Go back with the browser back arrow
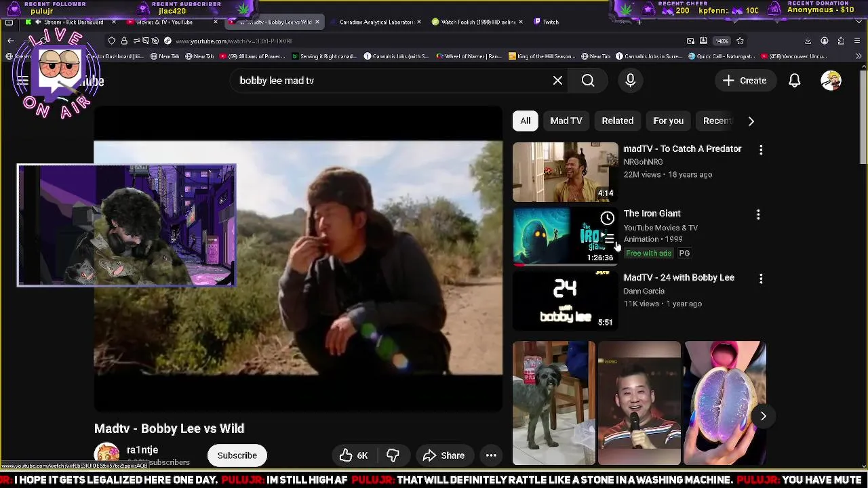The image size is (868, 488). click(11, 41)
